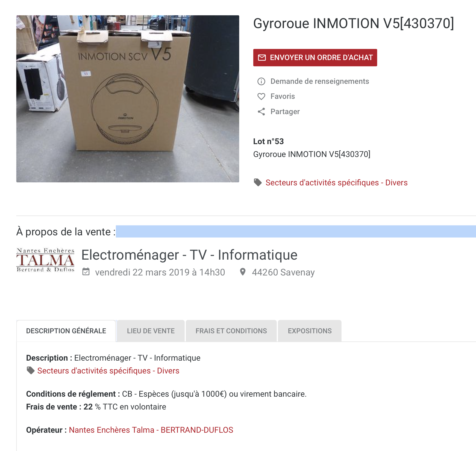Click the calendar icon before sale date
This screenshot has height=451, width=476.
click(x=86, y=272)
